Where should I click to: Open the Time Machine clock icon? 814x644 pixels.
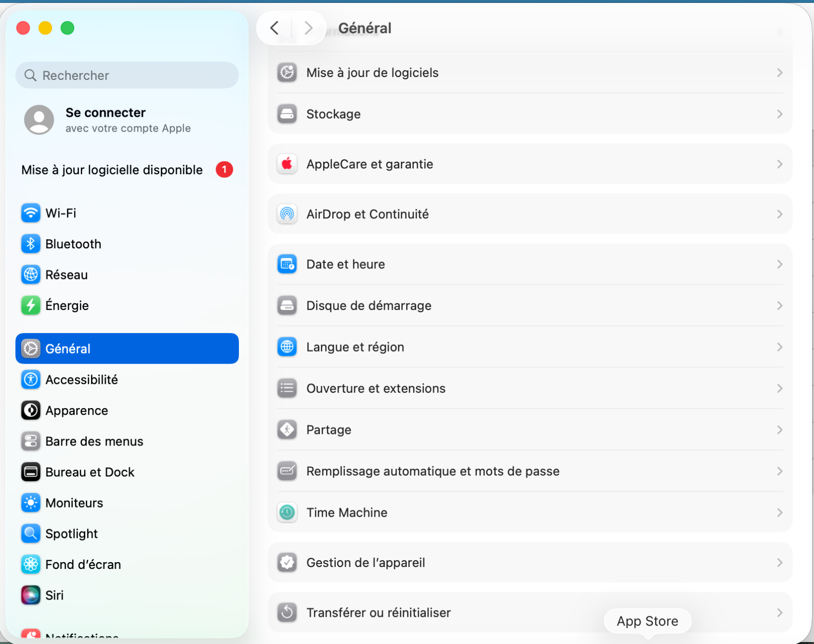[x=287, y=512]
